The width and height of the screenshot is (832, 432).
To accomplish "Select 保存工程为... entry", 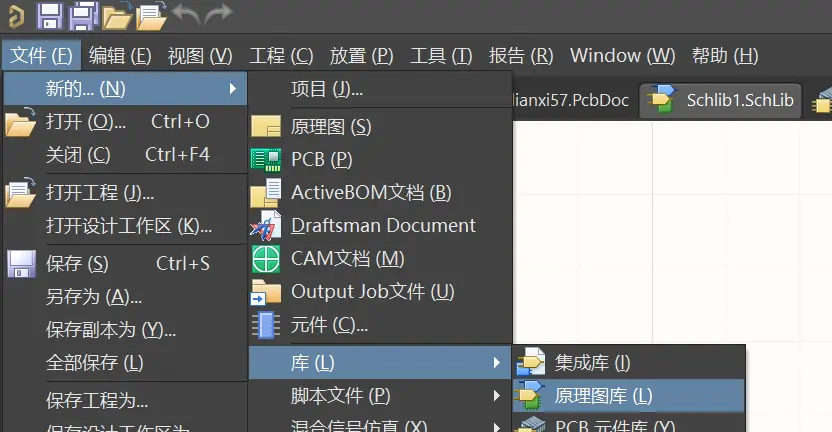I will 125,401.
